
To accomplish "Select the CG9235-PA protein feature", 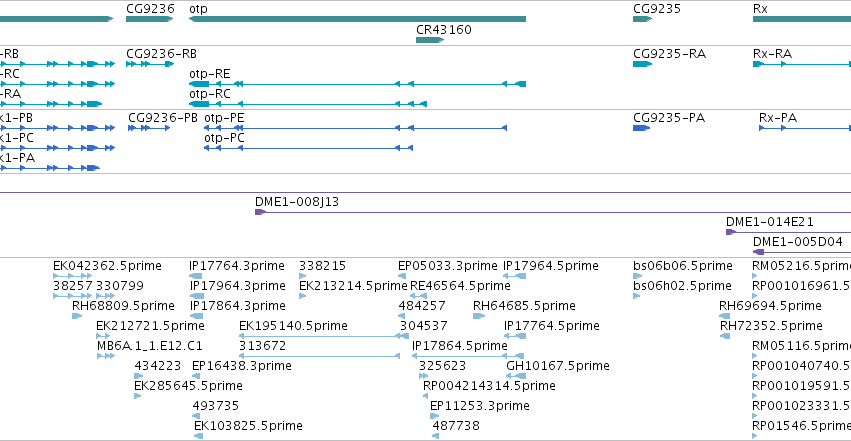I will [x=642, y=128].
